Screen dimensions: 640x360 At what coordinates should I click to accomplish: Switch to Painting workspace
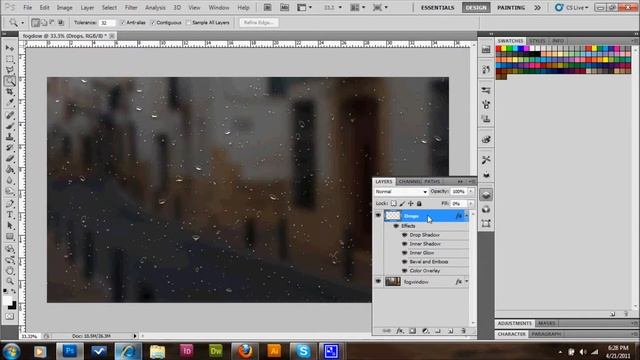pyautogui.click(x=511, y=7)
